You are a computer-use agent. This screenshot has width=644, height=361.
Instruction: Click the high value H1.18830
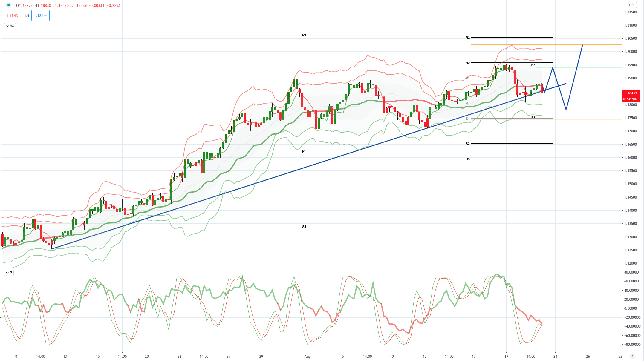(x=43, y=5)
